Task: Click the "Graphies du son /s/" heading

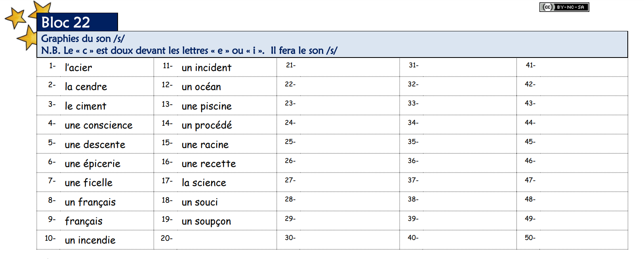Action: pyautogui.click(x=83, y=38)
